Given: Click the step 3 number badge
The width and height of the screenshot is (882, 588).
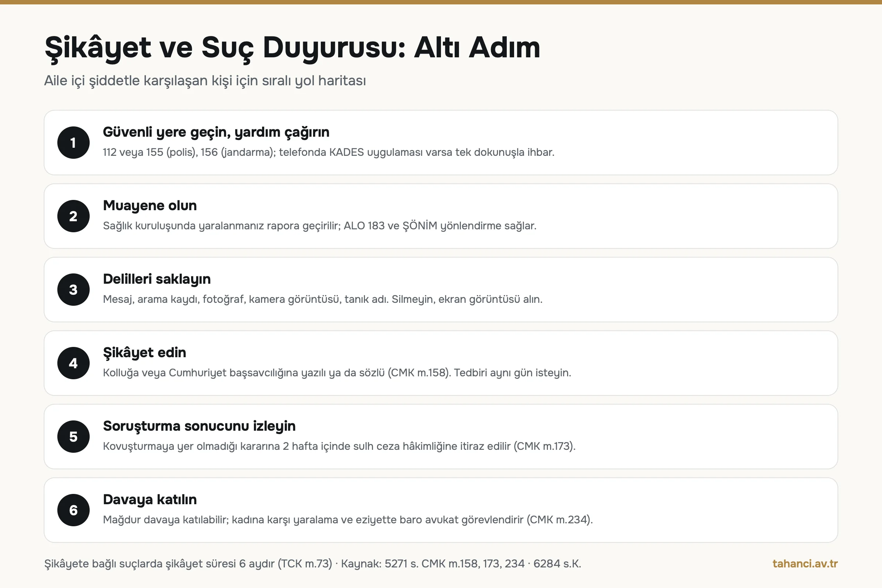Looking at the screenshot, I should click(73, 290).
